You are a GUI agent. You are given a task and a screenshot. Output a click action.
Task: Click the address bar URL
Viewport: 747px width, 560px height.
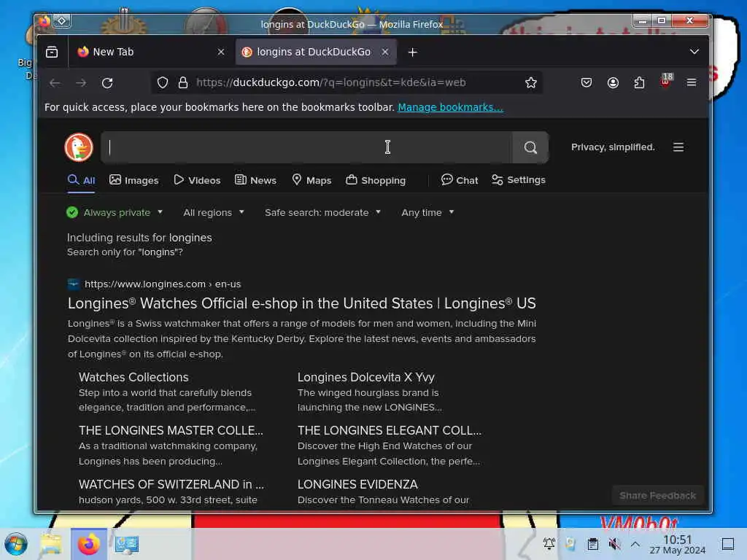pyautogui.click(x=330, y=83)
